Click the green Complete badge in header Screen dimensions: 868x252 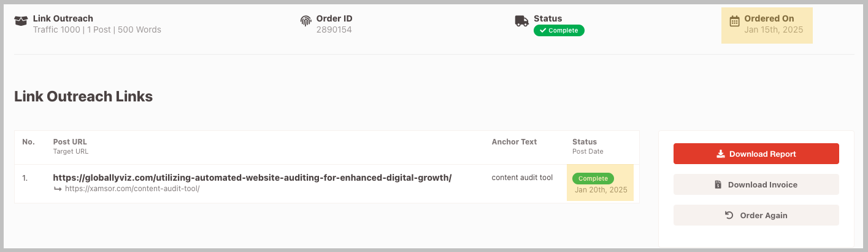(x=559, y=30)
